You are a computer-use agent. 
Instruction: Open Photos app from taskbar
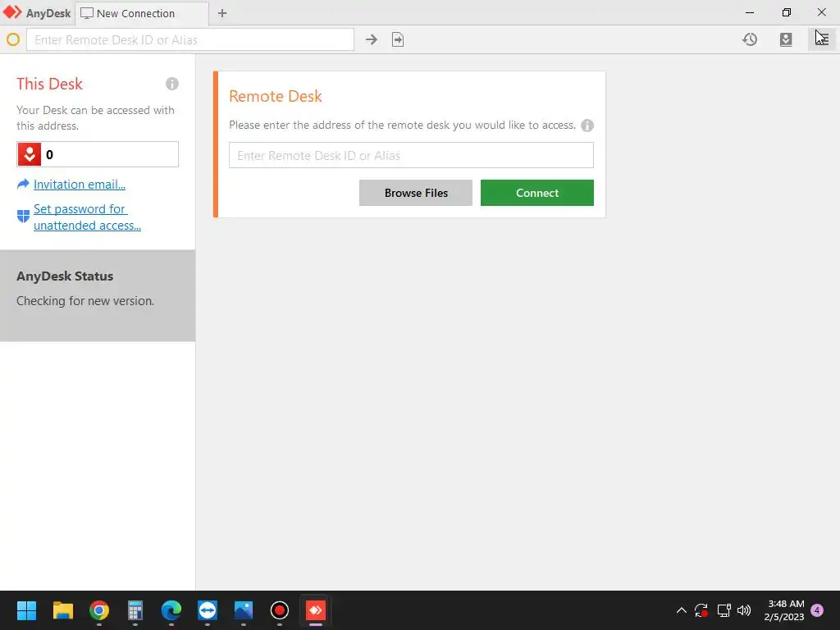pyautogui.click(x=243, y=610)
